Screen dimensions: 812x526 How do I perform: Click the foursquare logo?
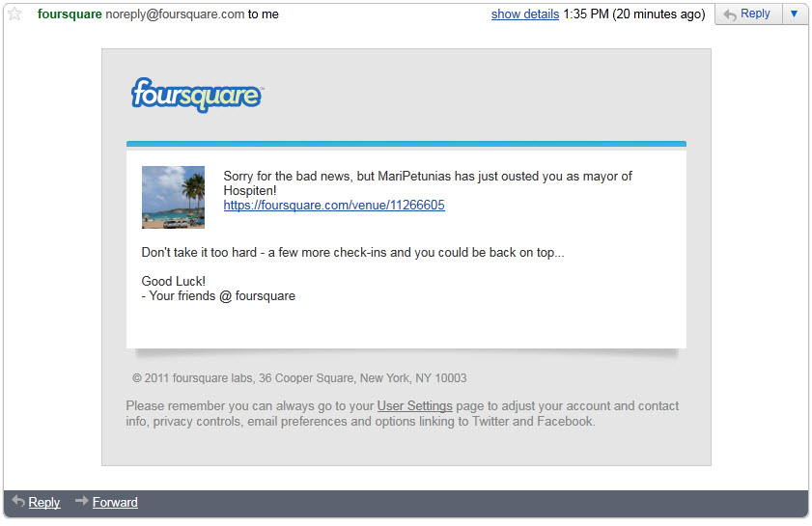point(197,95)
